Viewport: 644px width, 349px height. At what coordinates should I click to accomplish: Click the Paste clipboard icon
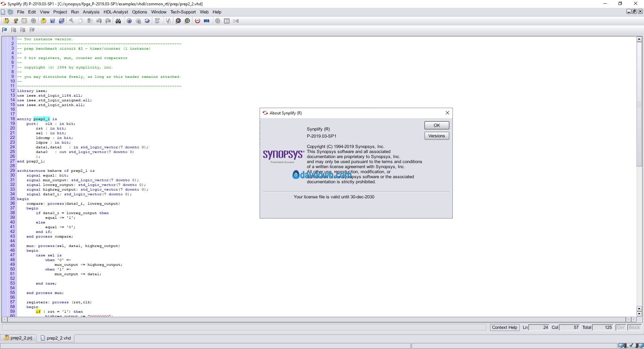point(90,21)
